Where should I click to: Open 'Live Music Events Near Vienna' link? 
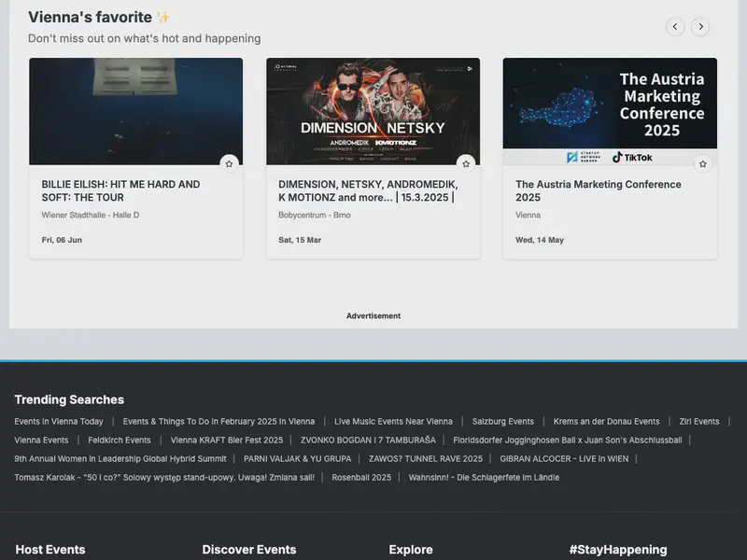(x=393, y=422)
